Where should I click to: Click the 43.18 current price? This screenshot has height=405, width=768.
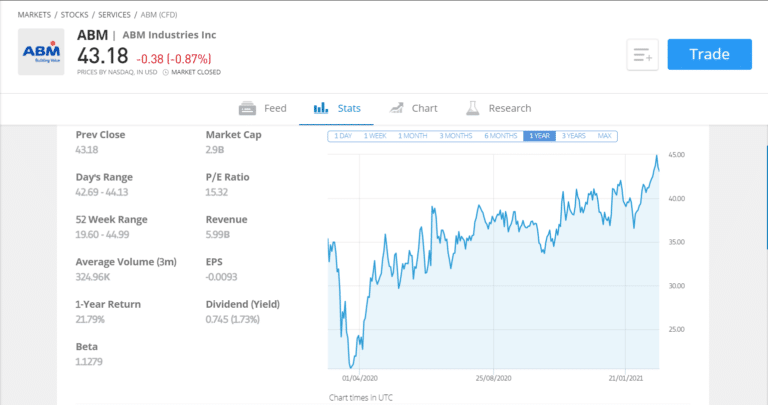coord(103,56)
